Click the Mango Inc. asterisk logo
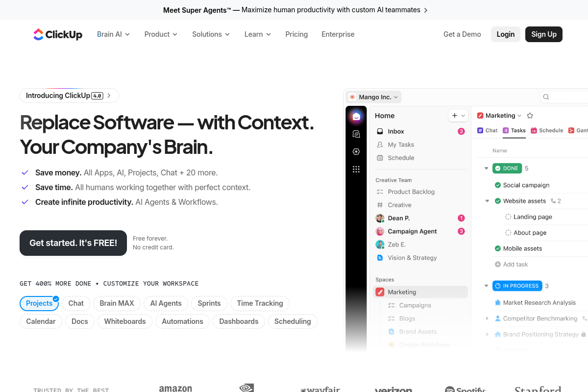Screen dimensions: 588x392 352,97
